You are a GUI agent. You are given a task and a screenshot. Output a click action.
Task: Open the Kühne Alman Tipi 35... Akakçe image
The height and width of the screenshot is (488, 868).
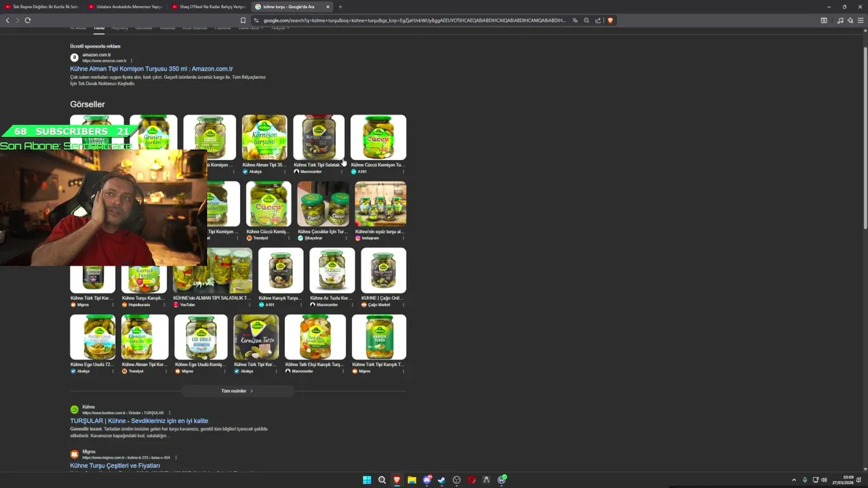coord(264,138)
